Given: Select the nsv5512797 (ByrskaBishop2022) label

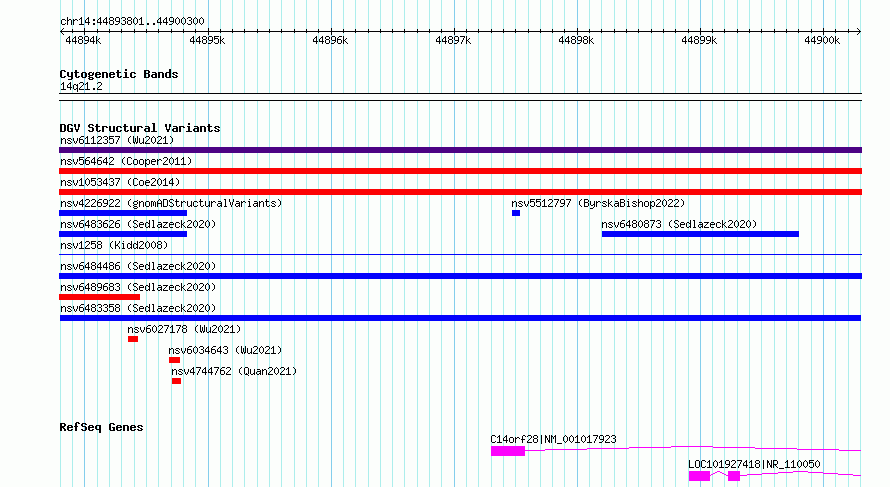Looking at the screenshot, I should pyautogui.click(x=598, y=203).
